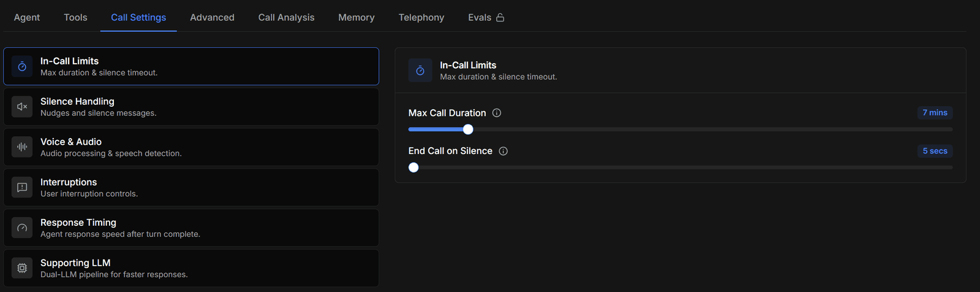Image resolution: width=980 pixels, height=292 pixels.
Task: Open the Agent tab
Action: point(27,17)
